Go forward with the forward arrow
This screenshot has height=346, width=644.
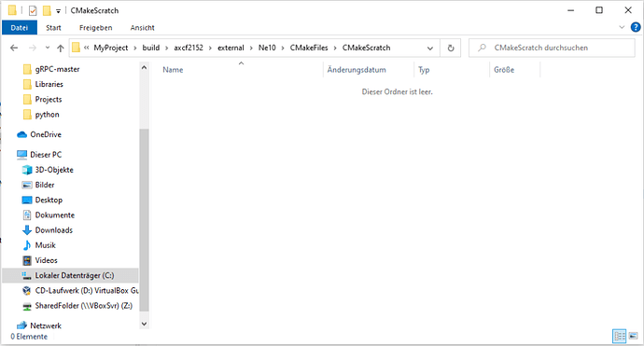(x=33, y=48)
